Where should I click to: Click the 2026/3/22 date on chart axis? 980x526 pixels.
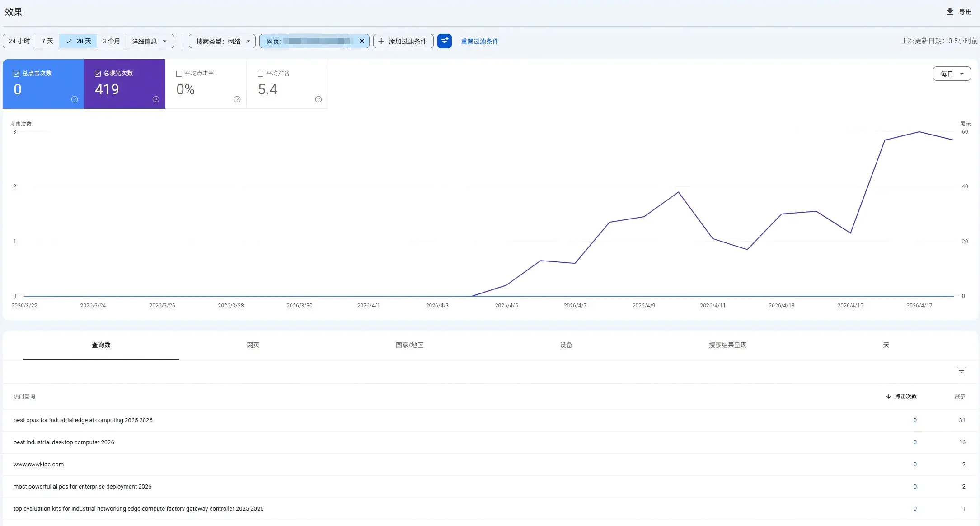24,306
